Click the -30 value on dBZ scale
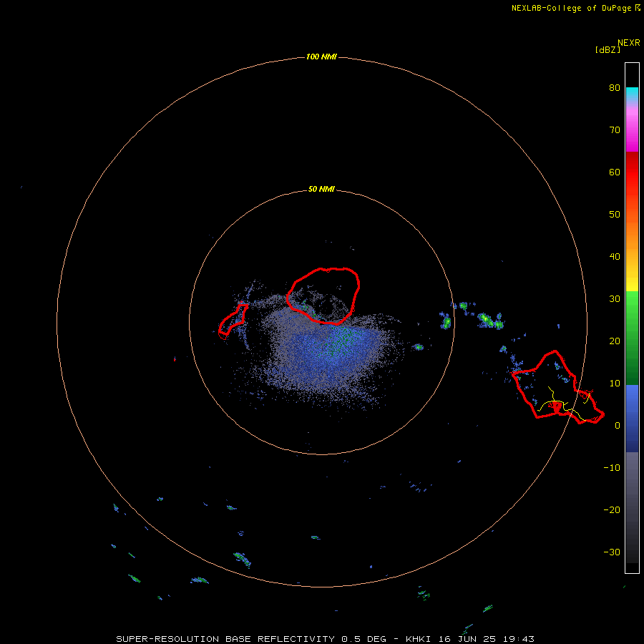 click(612, 552)
